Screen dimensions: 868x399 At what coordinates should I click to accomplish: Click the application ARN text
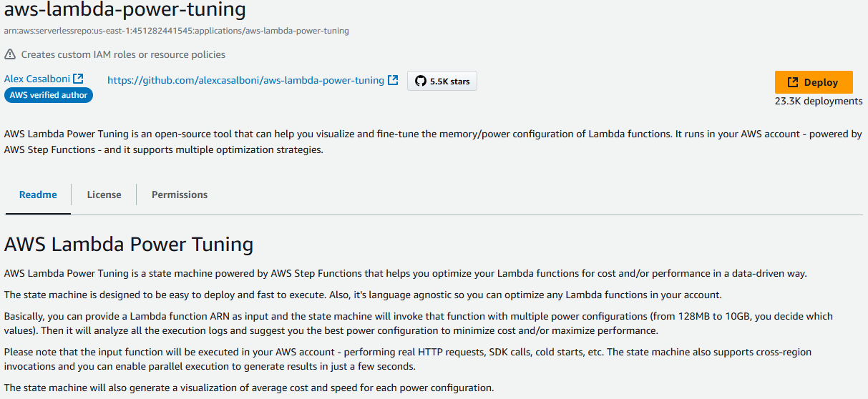click(x=177, y=31)
